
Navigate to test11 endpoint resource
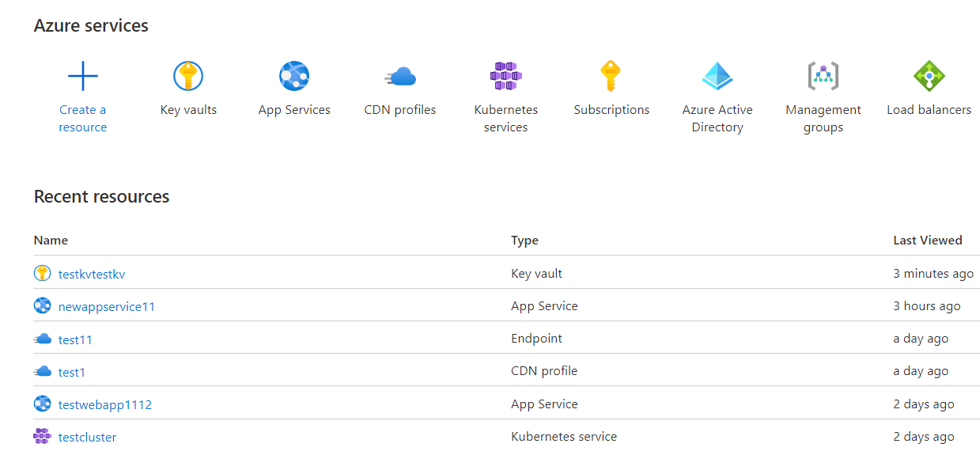coord(75,339)
